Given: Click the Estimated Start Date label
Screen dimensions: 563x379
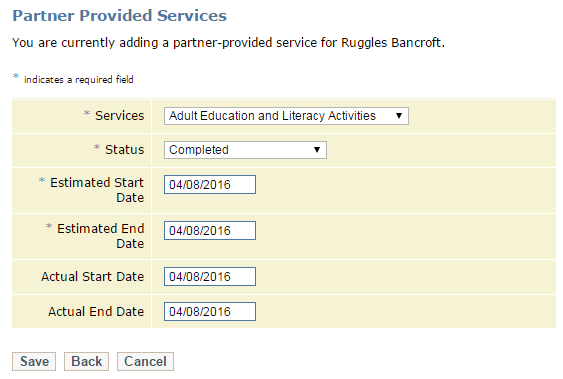Looking at the screenshot, I should [97, 190].
